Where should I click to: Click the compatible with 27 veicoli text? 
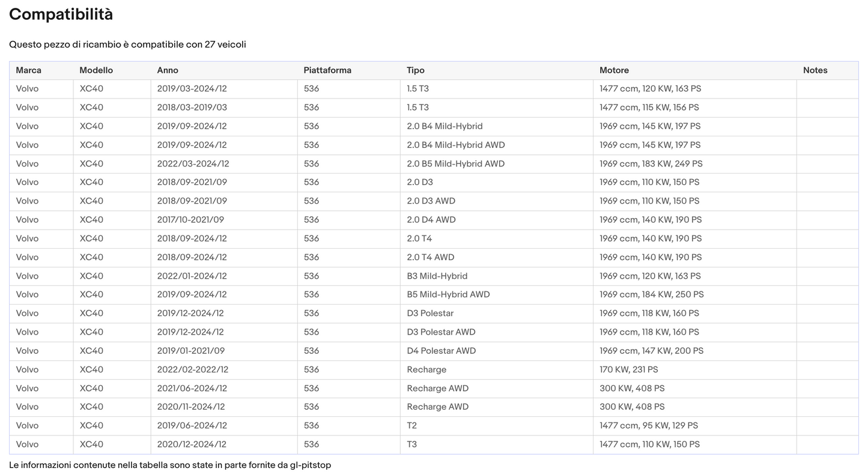127,44
